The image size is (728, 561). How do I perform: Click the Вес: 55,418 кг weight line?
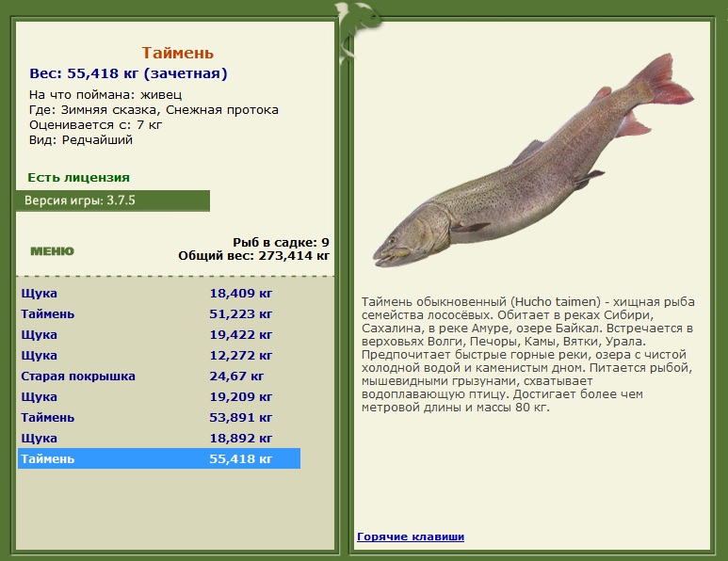click(x=128, y=73)
